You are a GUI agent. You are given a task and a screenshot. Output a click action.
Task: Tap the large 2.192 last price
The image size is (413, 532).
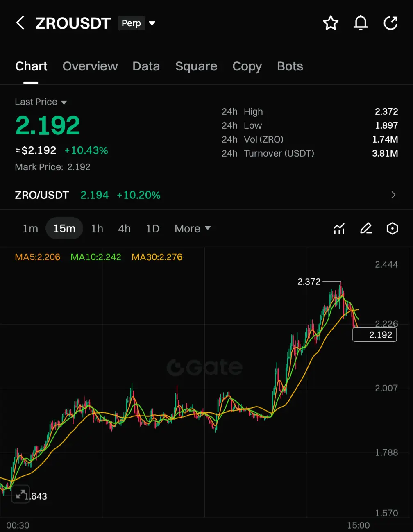coord(48,125)
